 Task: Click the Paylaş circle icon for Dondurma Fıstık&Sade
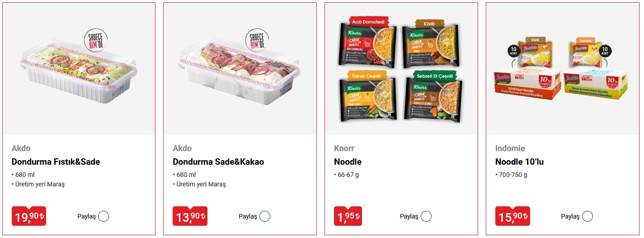pyautogui.click(x=103, y=216)
